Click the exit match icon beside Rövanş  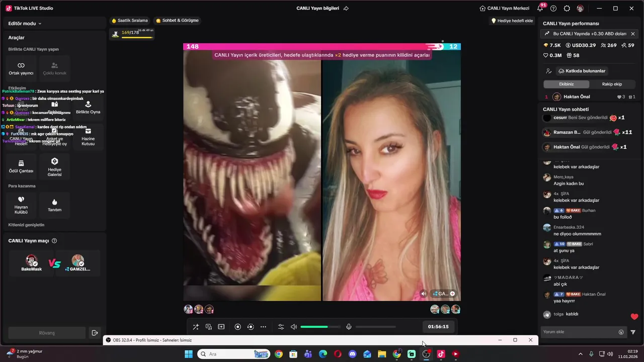click(95, 333)
